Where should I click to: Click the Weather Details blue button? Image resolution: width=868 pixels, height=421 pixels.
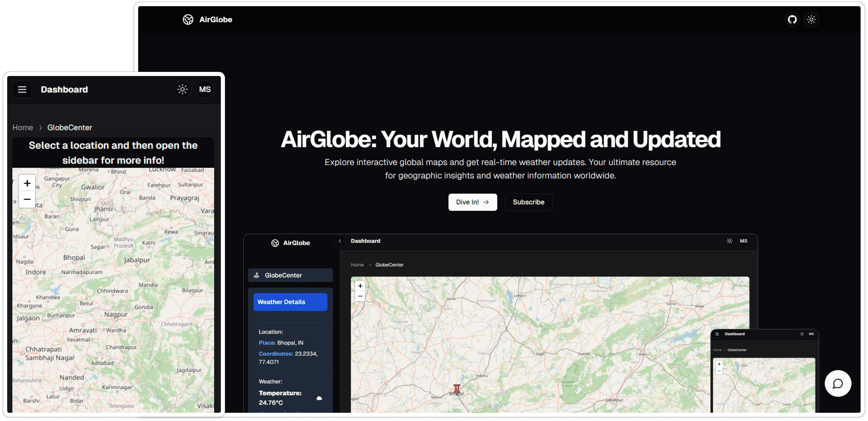[290, 302]
